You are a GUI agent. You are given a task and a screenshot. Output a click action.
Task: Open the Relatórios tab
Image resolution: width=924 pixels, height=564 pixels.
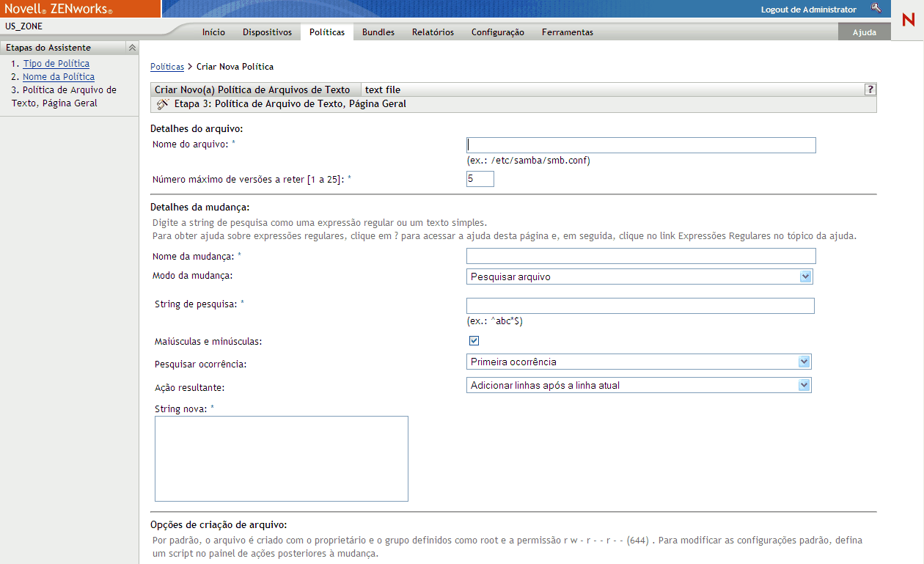click(x=433, y=32)
